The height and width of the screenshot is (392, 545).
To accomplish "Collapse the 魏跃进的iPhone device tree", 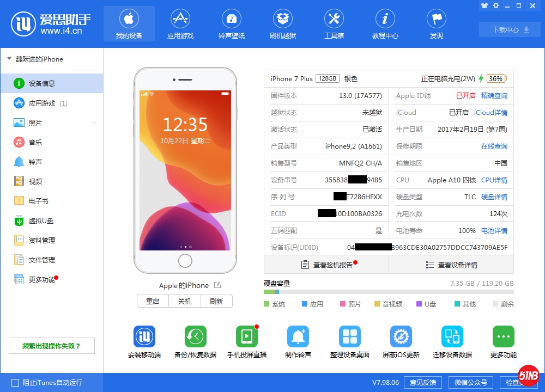I will (x=9, y=59).
